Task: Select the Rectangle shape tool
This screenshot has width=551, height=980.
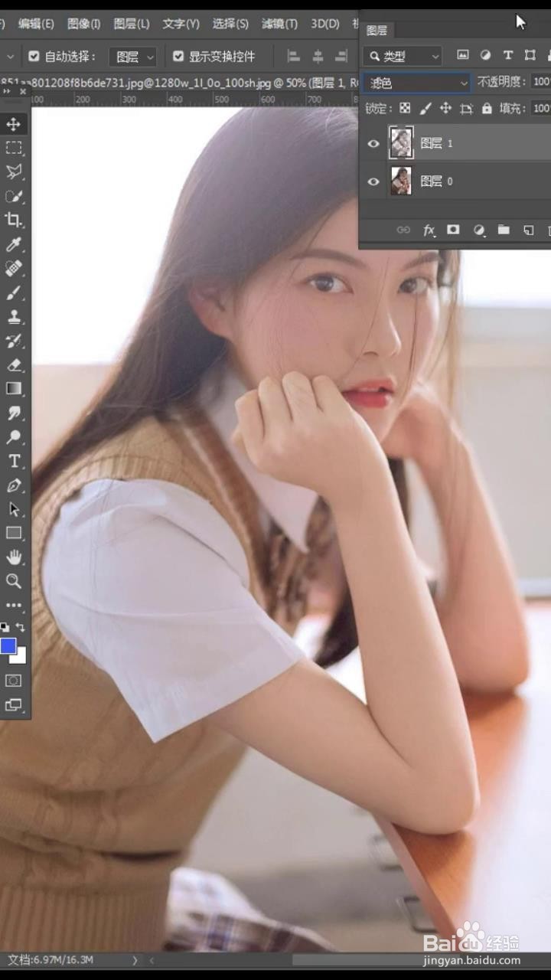Action: tap(14, 533)
